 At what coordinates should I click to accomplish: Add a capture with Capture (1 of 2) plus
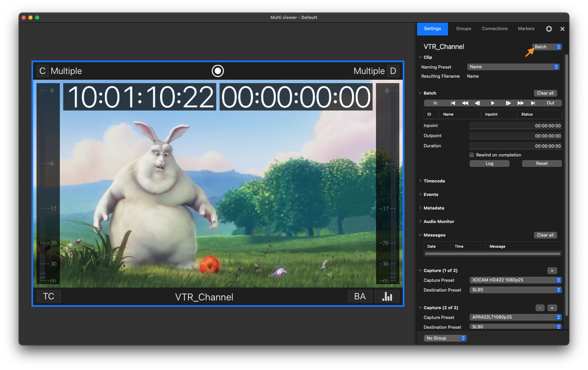coord(552,271)
